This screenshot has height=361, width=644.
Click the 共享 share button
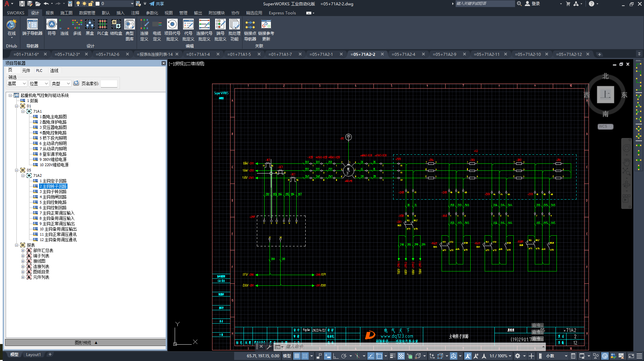click(x=157, y=4)
